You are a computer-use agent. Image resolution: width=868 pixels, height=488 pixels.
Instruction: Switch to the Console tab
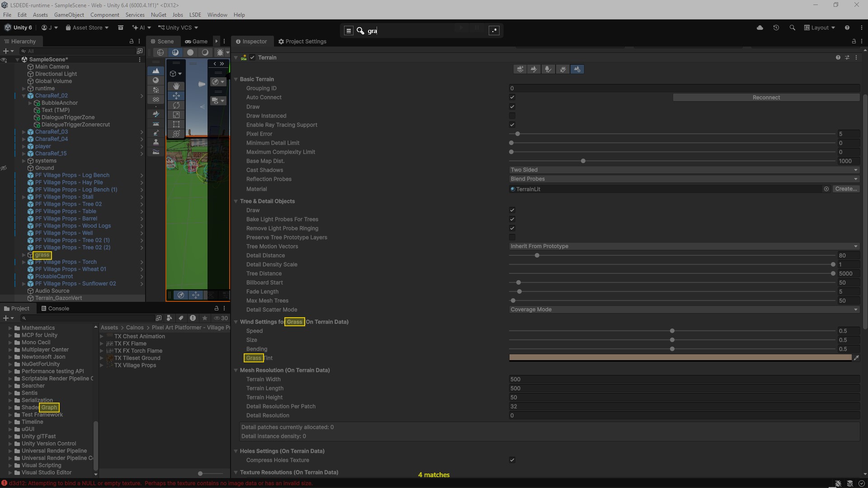pyautogui.click(x=55, y=308)
